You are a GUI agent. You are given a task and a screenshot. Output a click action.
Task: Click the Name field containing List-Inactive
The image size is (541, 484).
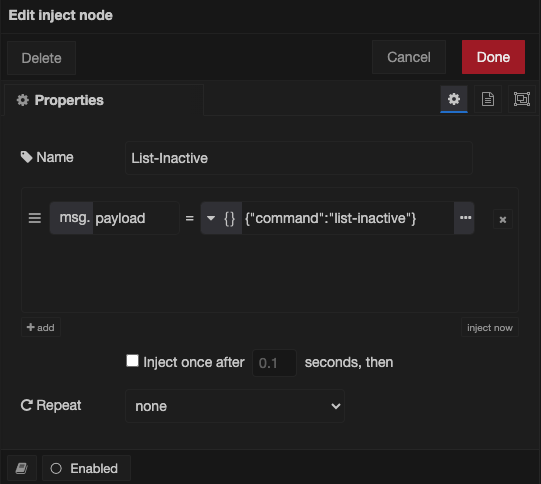(x=299, y=158)
